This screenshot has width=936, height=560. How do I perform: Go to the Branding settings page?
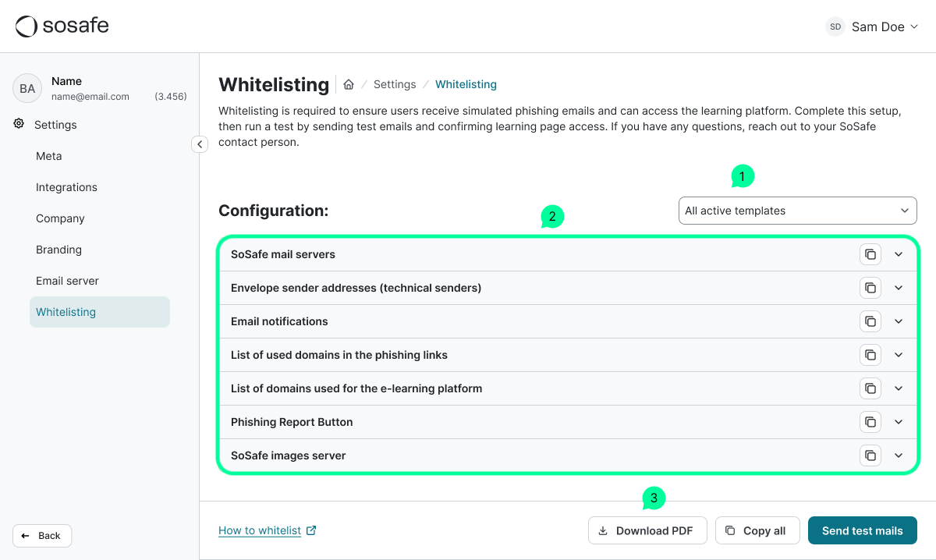tap(58, 249)
